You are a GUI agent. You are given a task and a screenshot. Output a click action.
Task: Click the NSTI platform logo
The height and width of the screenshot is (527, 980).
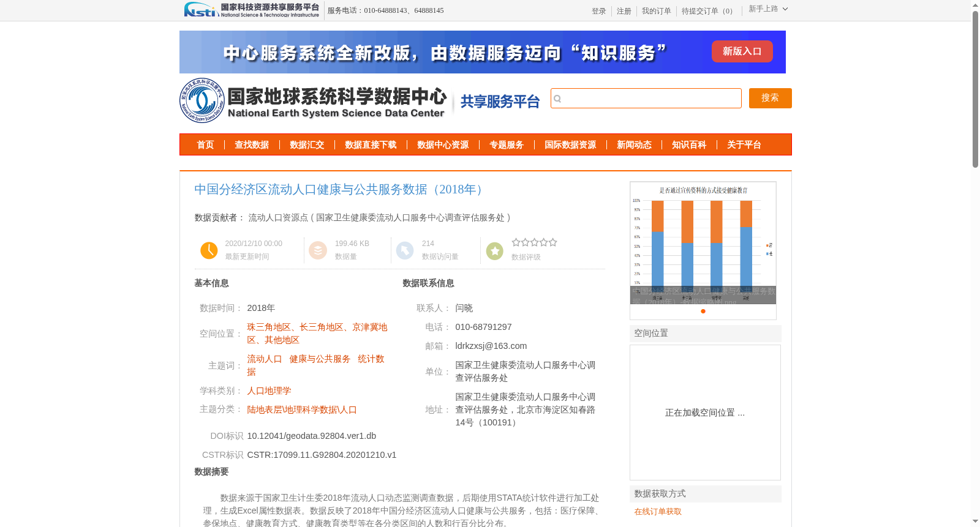252,10
